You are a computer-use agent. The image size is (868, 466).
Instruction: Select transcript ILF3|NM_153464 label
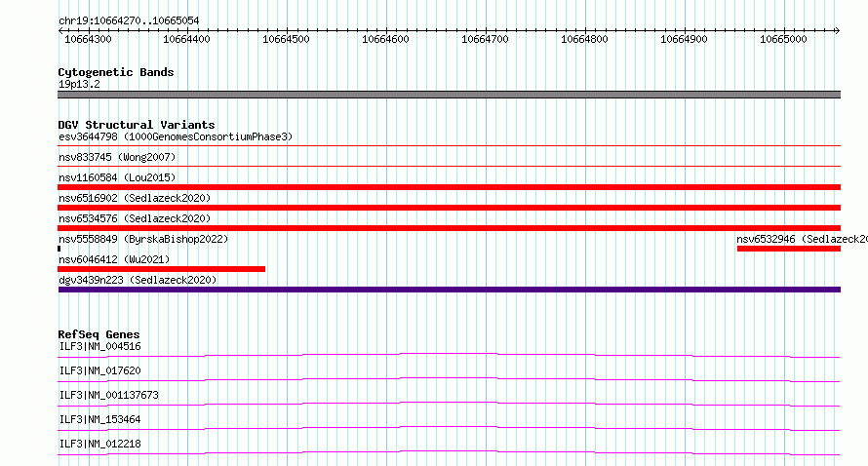coord(99,419)
